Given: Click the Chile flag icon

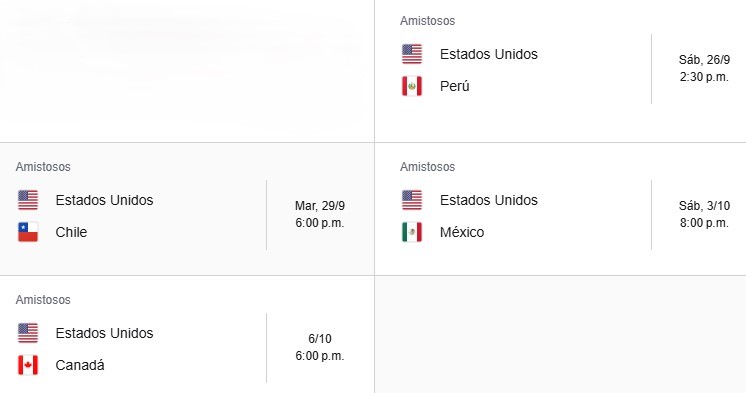Looking at the screenshot, I should pyautogui.click(x=28, y=232).
